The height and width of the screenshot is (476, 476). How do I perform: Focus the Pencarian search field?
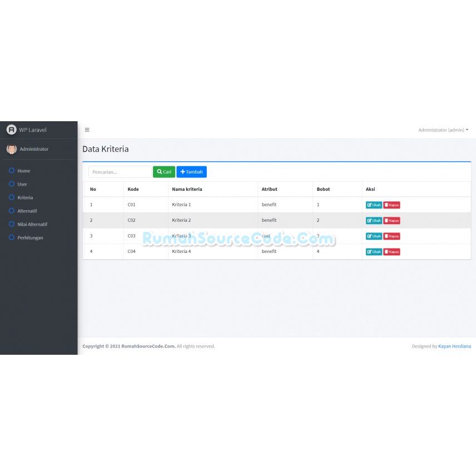tap(120, 172)
